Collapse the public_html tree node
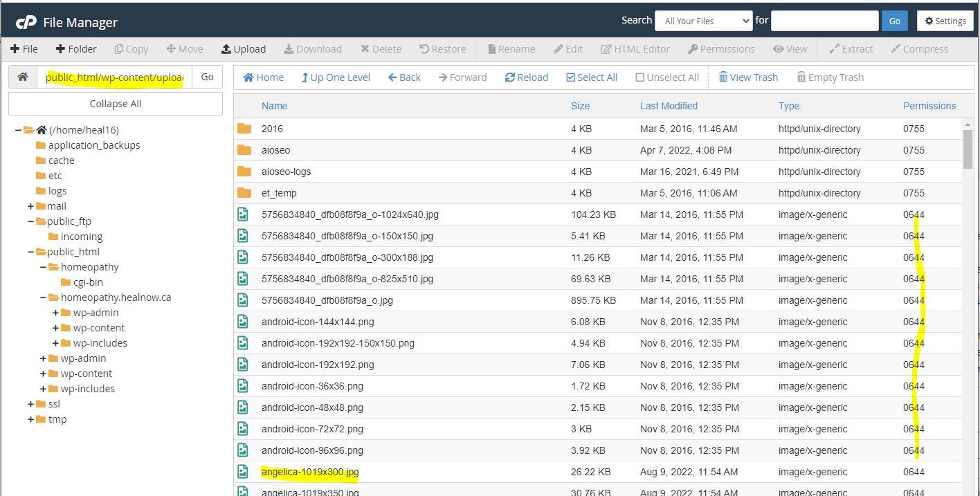The image size is (980, 496). click(31, 252)
